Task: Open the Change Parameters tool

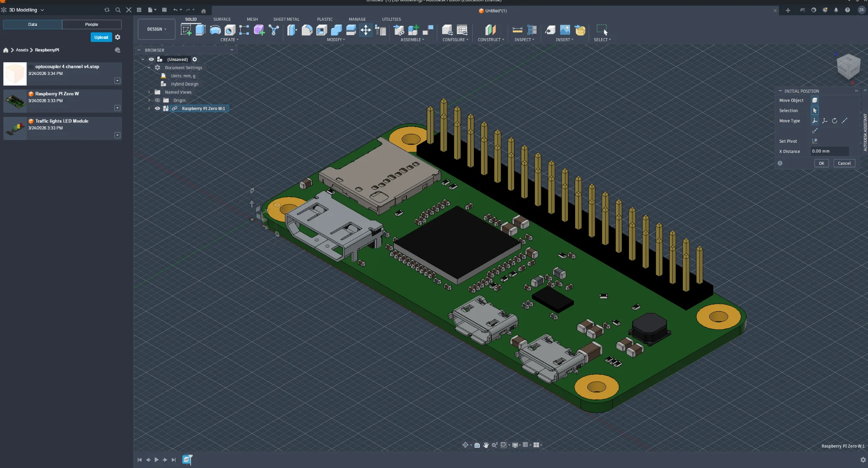Action: (x=381, y=30)
